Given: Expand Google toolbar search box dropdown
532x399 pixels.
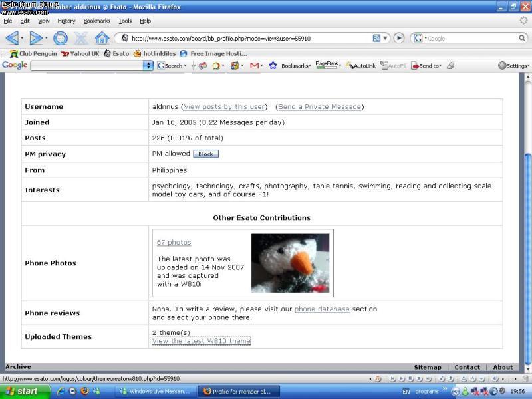Looking at the screenshot, I should 148,65.
